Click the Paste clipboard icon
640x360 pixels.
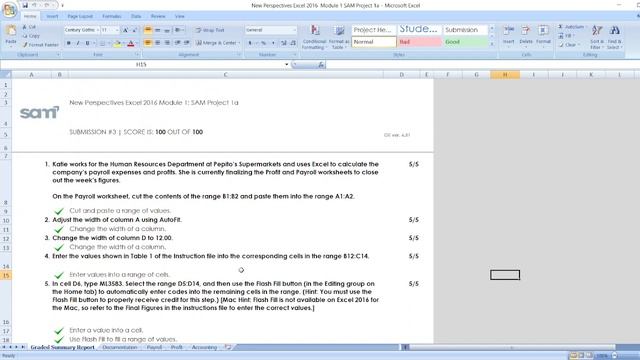[11, 30]
